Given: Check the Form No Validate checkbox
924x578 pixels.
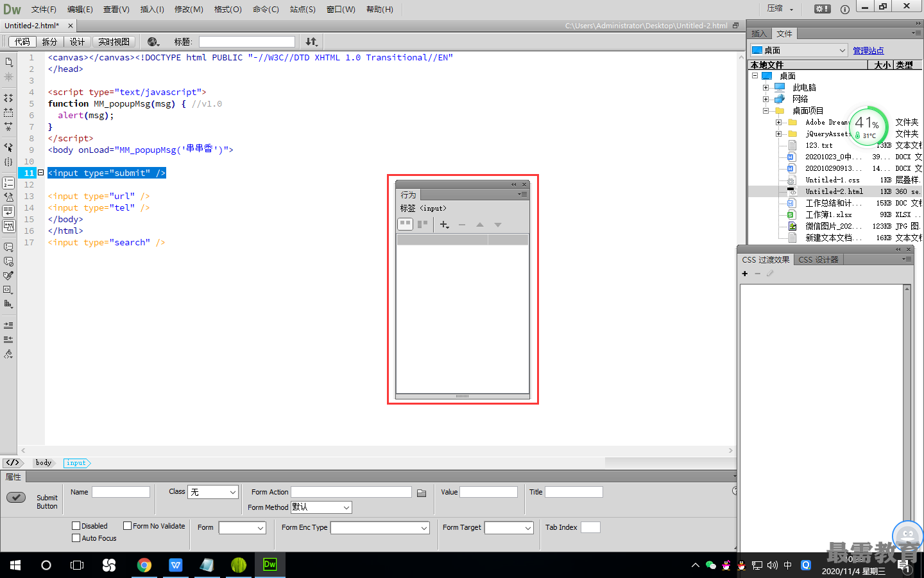Looking at the screenshot, I should (127, 526).
